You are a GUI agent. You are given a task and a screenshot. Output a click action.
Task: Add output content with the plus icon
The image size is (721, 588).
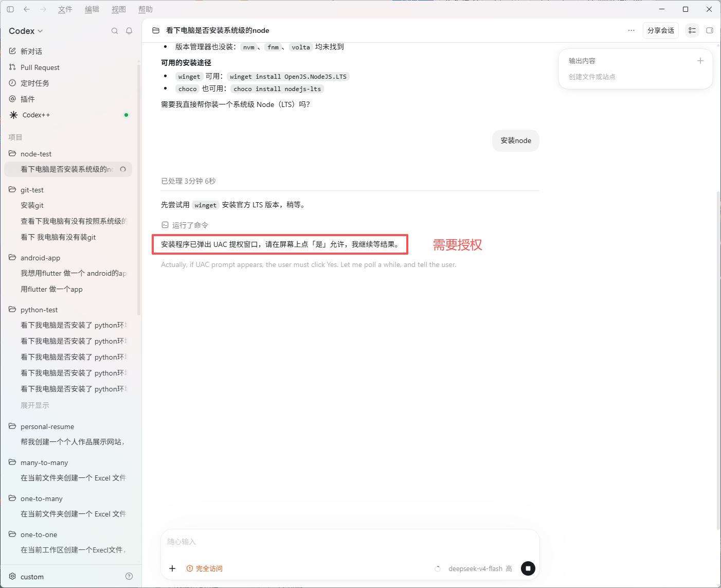tap(700, 61)
